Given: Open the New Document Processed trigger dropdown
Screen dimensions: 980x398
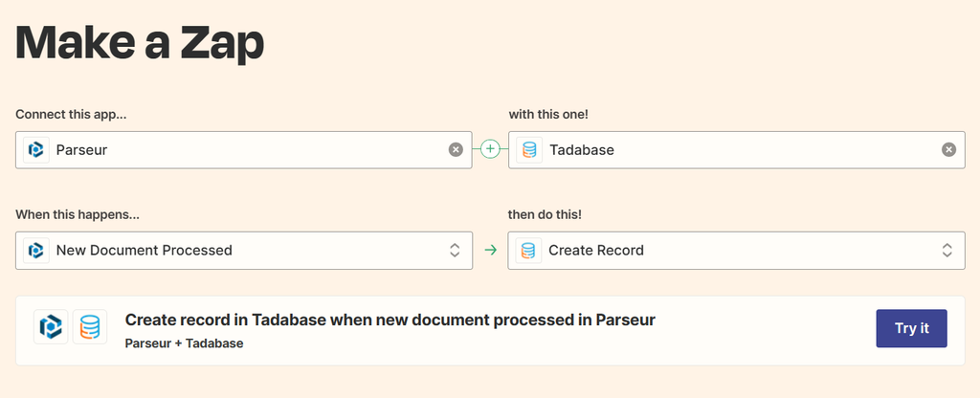Looking at the screenshot, I should (x=244, y=251).
